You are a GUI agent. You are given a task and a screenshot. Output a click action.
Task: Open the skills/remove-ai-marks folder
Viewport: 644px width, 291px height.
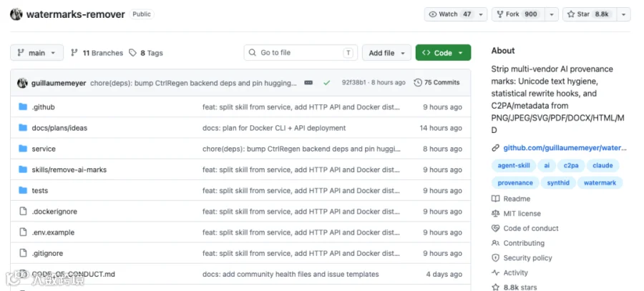[x=69, y=169]
